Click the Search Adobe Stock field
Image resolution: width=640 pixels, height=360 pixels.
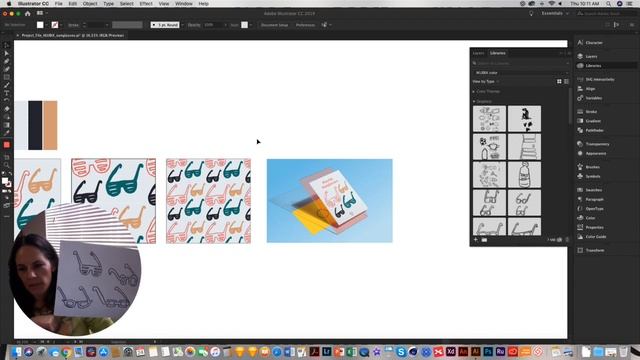pyautogui.click(x=607, y=13)
